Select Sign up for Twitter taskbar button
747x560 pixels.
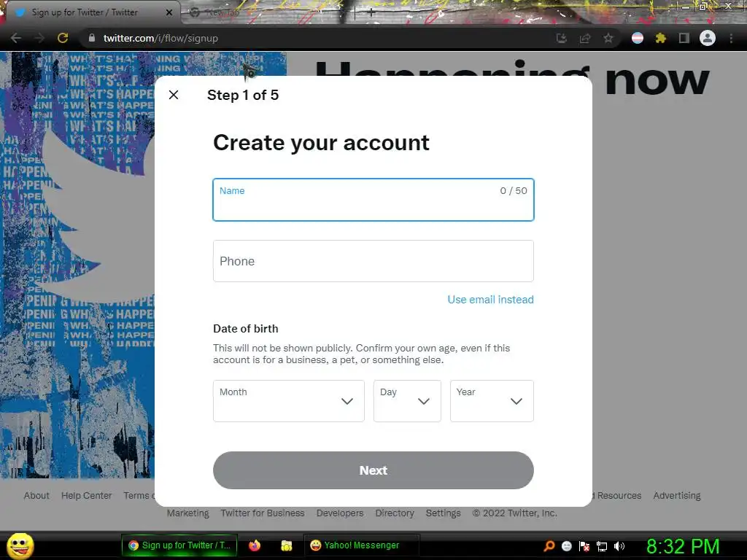coord(179,545)
